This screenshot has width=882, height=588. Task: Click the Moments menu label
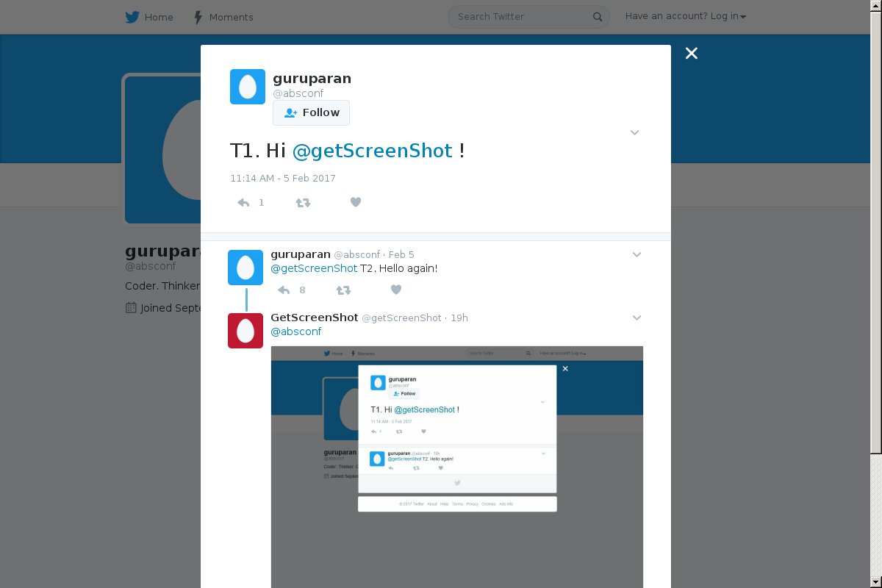(x=231, y=17)
